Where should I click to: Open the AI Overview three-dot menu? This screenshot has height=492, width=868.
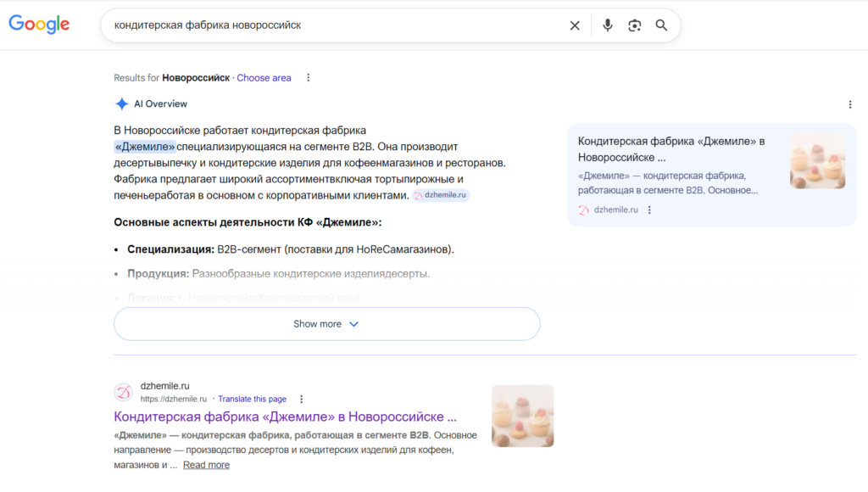[x=849, y=104]
